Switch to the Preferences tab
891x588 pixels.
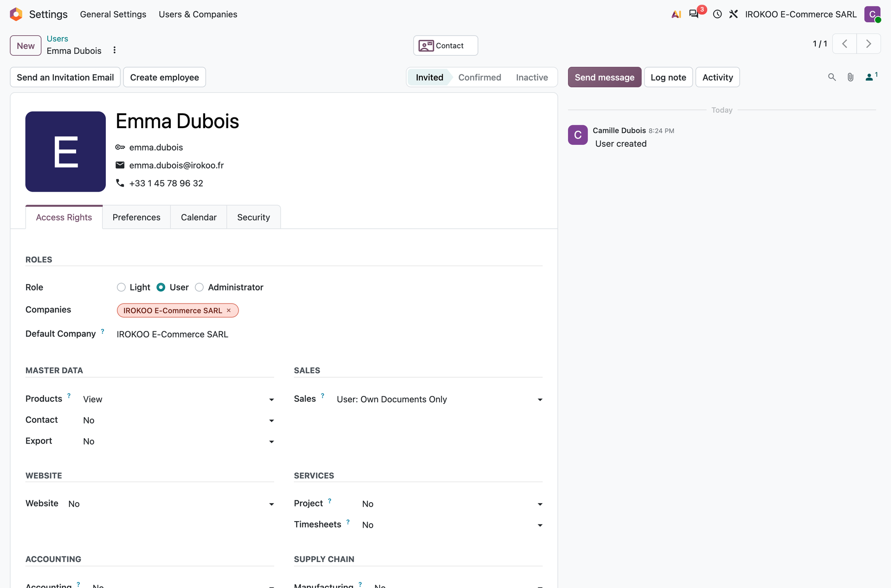click(x=136, y=217)
